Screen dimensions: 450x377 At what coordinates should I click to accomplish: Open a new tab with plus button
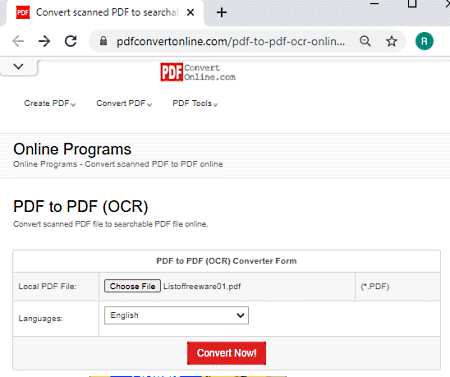coord(222,13)
